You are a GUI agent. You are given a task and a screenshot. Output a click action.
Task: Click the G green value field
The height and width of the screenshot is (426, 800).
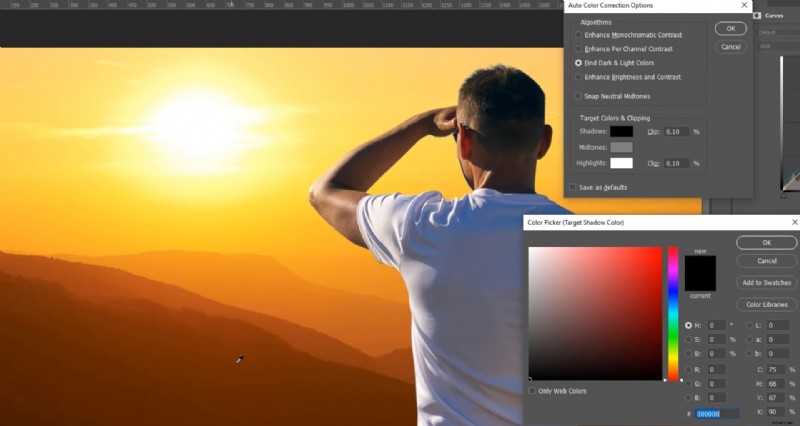[x=716, y=384]
